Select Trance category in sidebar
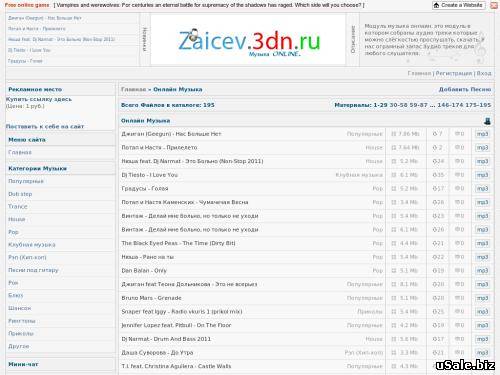The image size is (500, 375). point(18,207)
